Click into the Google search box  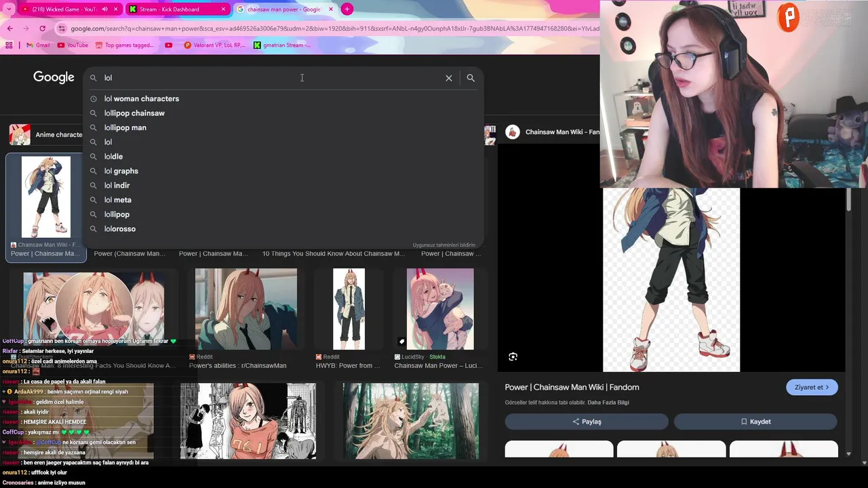(271, 78)
